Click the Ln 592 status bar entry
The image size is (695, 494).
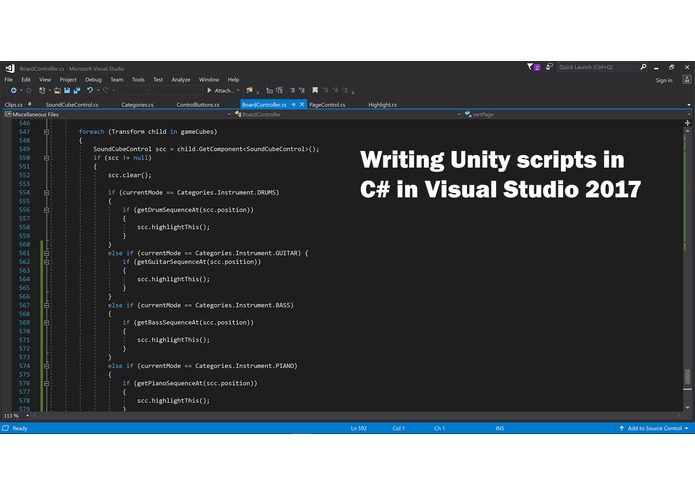[x=359, y=428]
